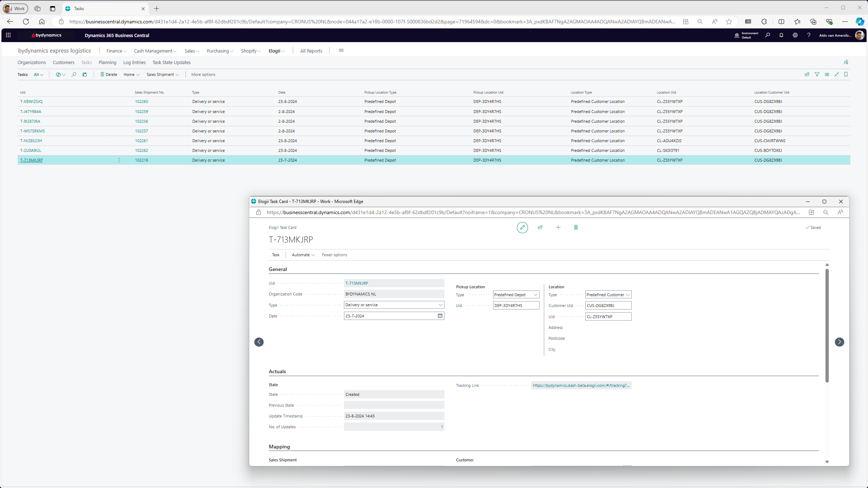Viewport: 868px width, 488px height.
Task: Click the plus icon to create new task
Action: click(x=558, y=227)
